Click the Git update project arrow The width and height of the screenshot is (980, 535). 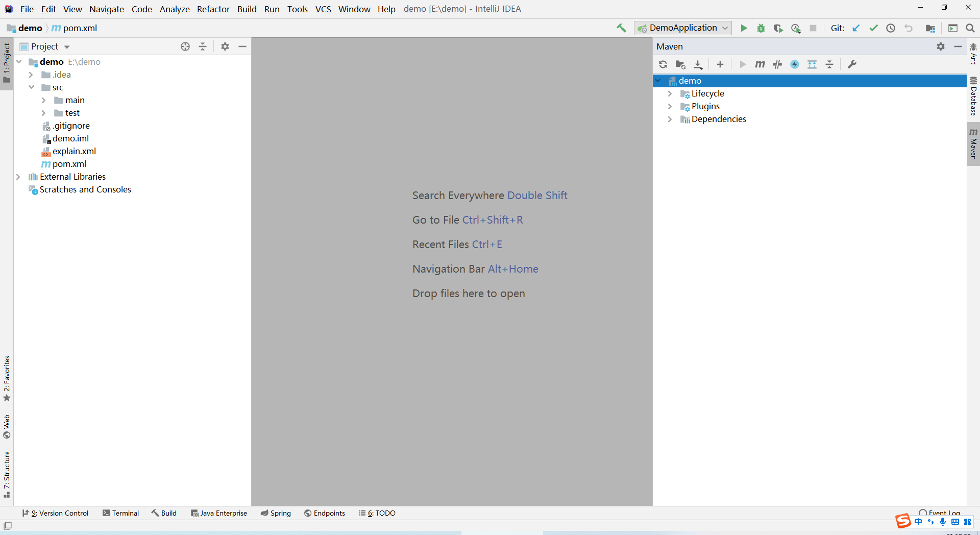[856, 28]
